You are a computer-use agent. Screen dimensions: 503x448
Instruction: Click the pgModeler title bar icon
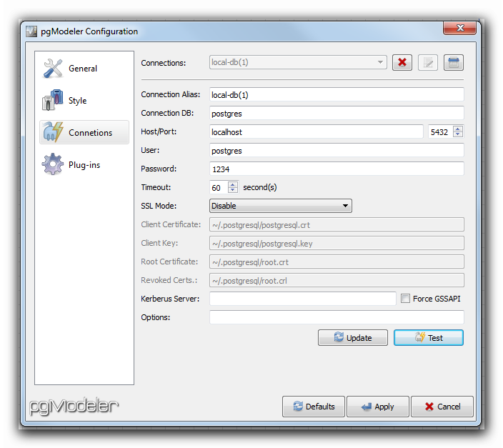pyautogui.click(x=31, y=31)
